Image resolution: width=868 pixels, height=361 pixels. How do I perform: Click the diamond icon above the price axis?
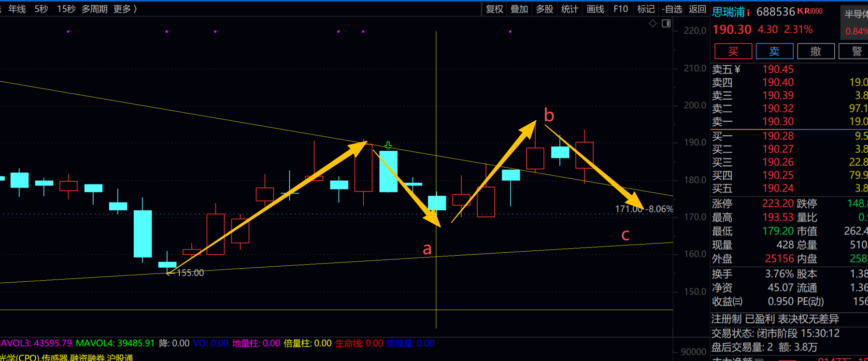653,23
